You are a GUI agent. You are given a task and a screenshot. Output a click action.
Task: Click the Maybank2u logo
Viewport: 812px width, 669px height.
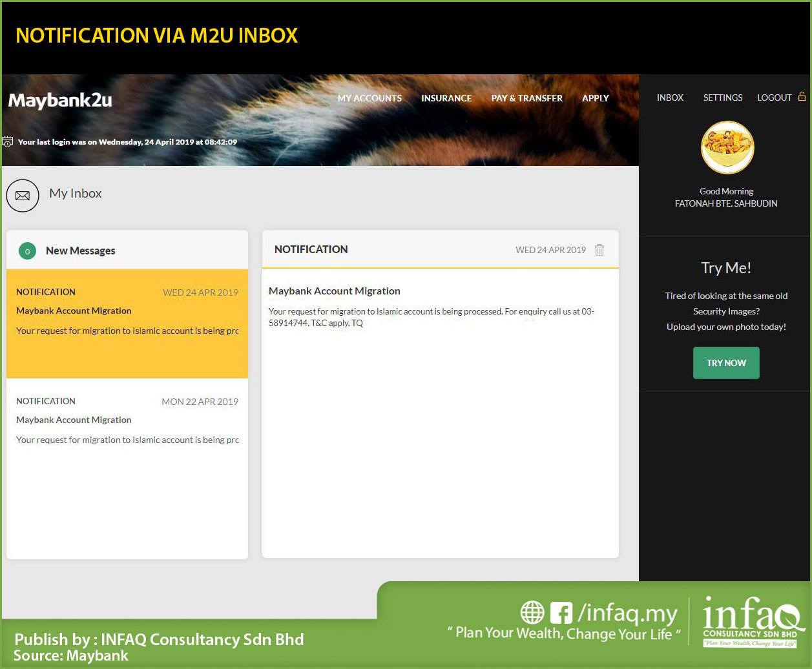tap(60, 100)
